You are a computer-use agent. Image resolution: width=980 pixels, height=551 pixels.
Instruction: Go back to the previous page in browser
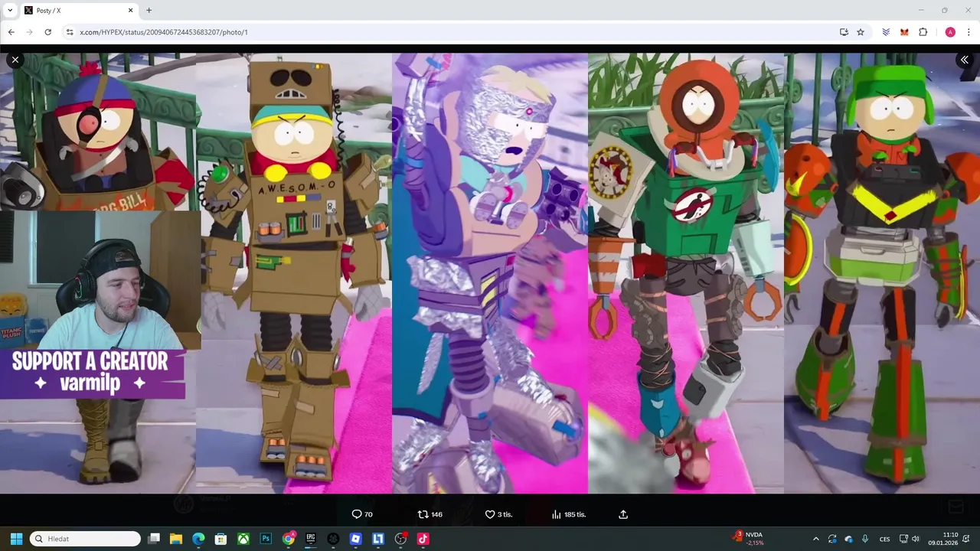(11, 32)
